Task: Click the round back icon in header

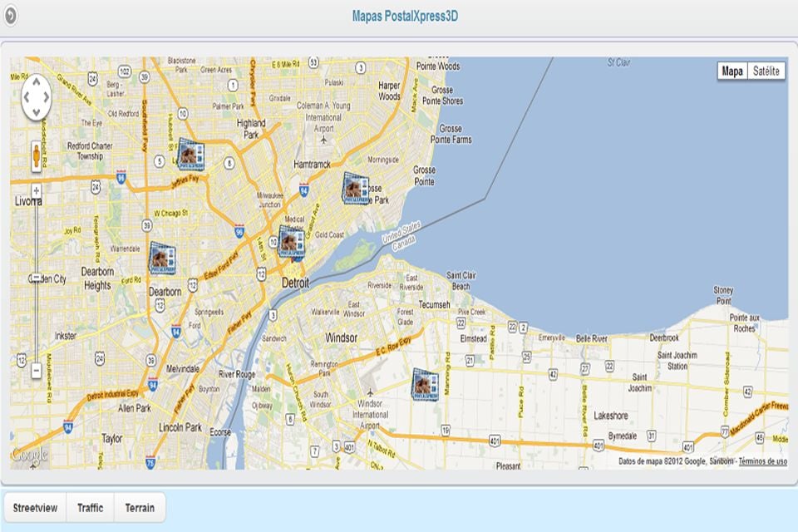Action: pyautogui.click(x=10, y=15)
